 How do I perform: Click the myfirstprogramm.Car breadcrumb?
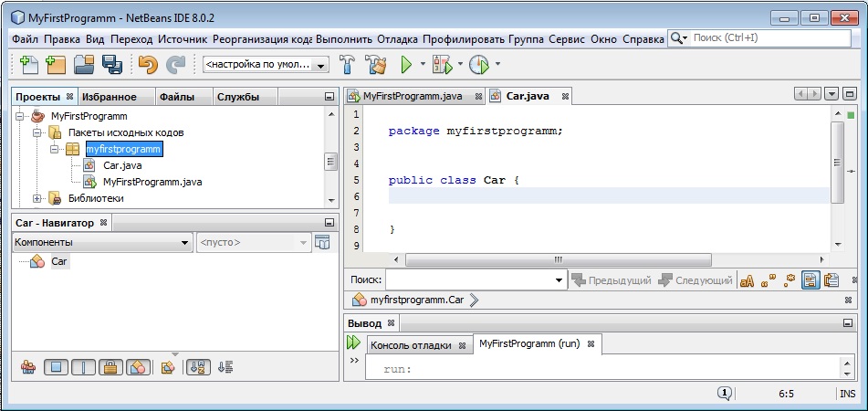[x=417, y=300]
